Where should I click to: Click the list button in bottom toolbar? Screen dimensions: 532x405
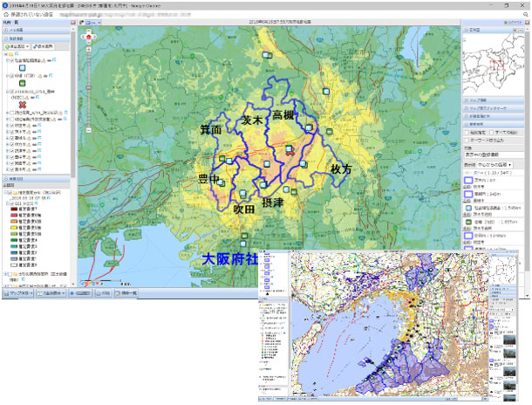click(126, 293)
